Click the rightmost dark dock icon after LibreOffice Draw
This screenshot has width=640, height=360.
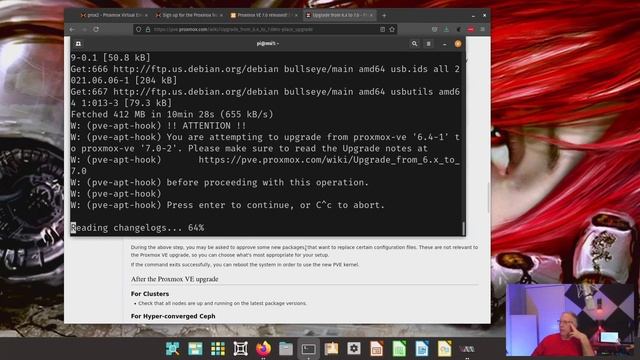pos(467,349)
